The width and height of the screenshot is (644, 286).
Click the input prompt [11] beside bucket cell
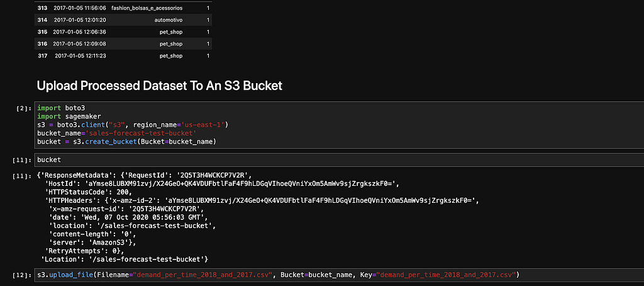point(20,159)
